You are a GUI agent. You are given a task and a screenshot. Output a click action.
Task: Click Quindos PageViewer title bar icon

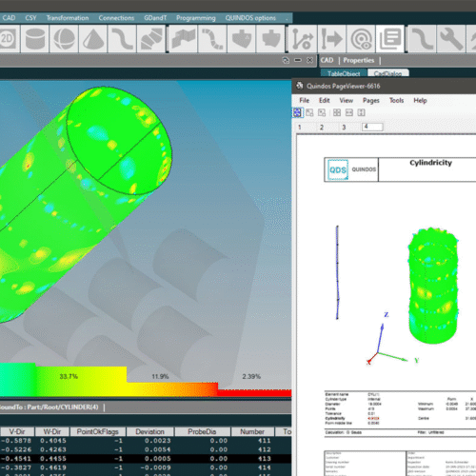[x=299, y=86]
